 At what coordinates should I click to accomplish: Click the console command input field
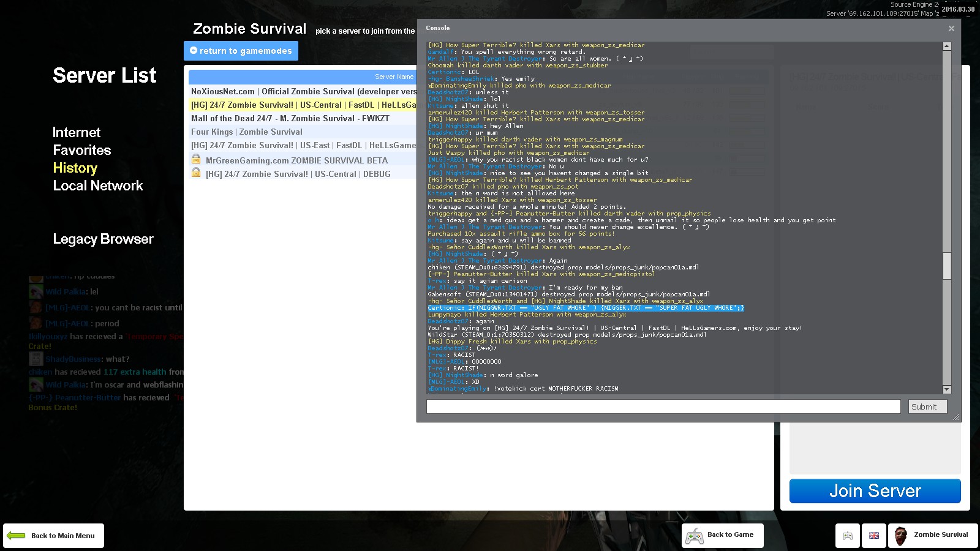[x=663, y=407]
